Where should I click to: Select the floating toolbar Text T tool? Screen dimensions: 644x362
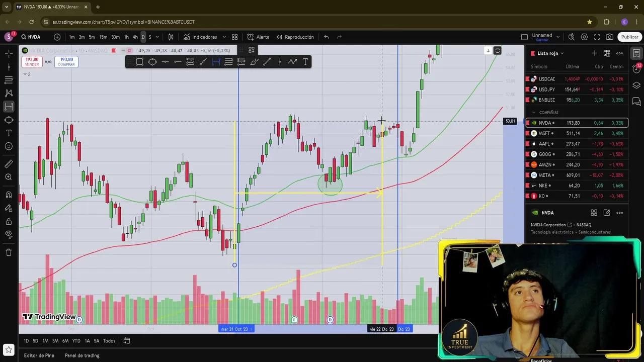pyautogui.click(x=305, y=62)
